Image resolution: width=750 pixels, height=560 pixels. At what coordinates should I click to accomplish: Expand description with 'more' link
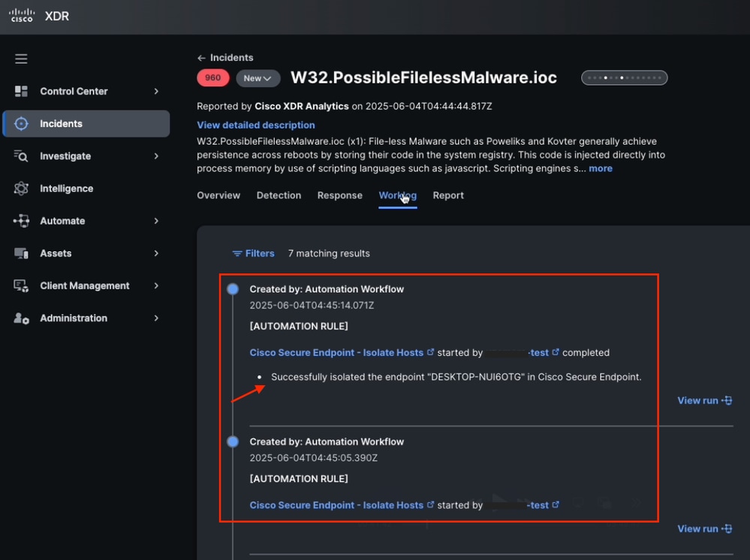[x=601, y=168]
